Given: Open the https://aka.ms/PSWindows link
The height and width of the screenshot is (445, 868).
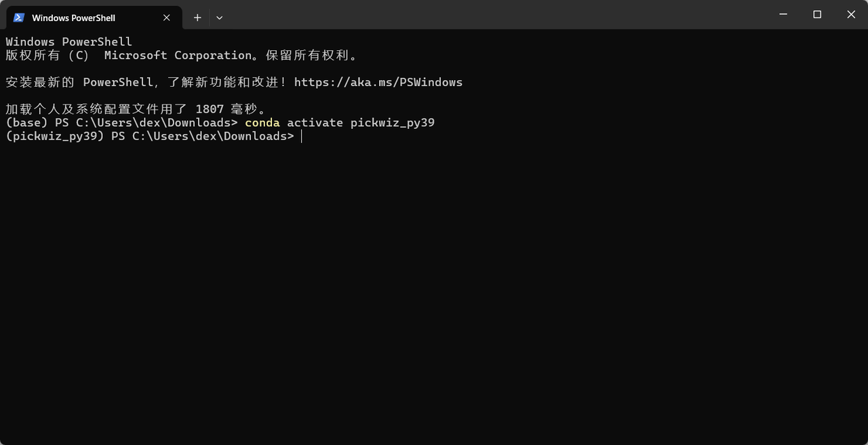Looking at the screenshot, I should (378, 82).
